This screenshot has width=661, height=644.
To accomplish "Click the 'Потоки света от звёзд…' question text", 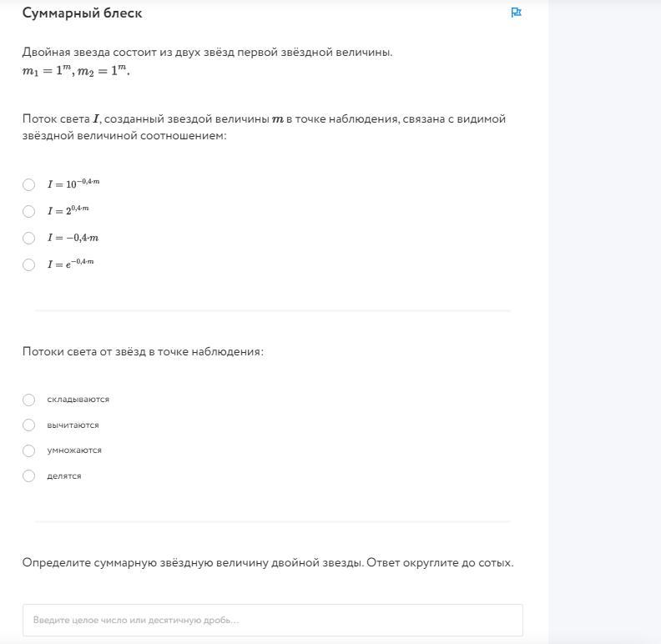I will click(143, 351).
